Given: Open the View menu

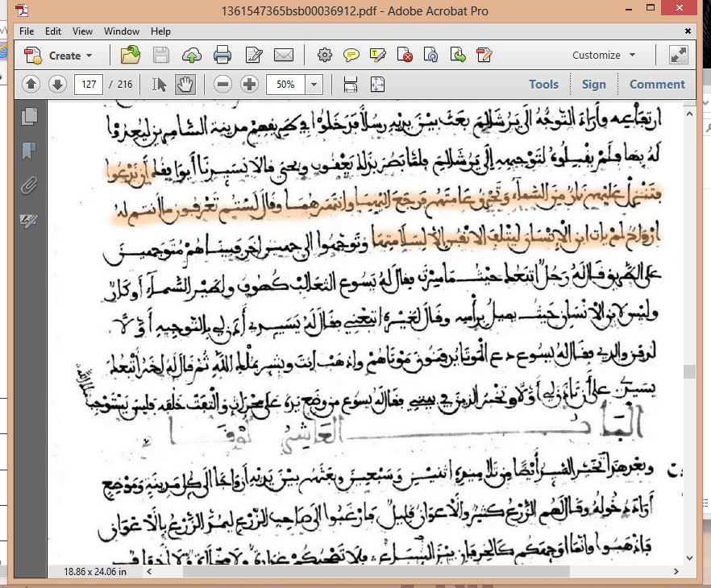Looking at the screenshot, I should pyautogui.click(x=82, y=31).
